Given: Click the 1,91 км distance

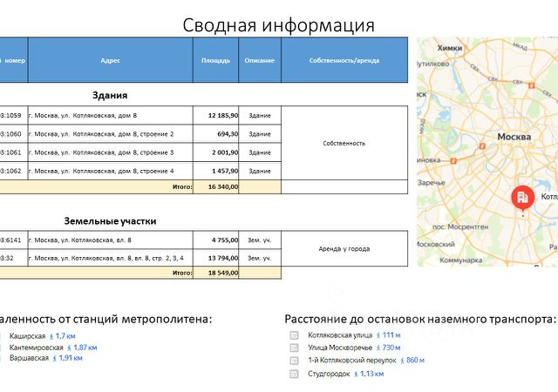Looking at the screenshot, I should (71, 358).
